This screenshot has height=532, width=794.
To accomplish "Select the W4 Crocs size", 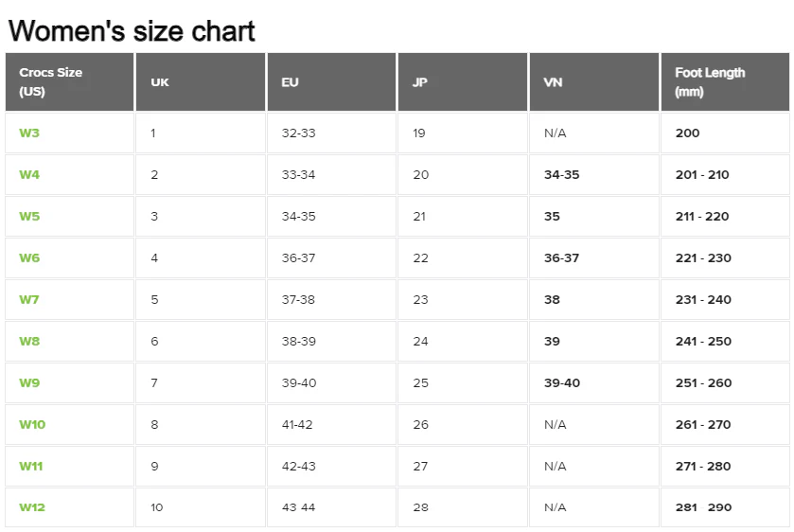I will click(x=29, y=175).
